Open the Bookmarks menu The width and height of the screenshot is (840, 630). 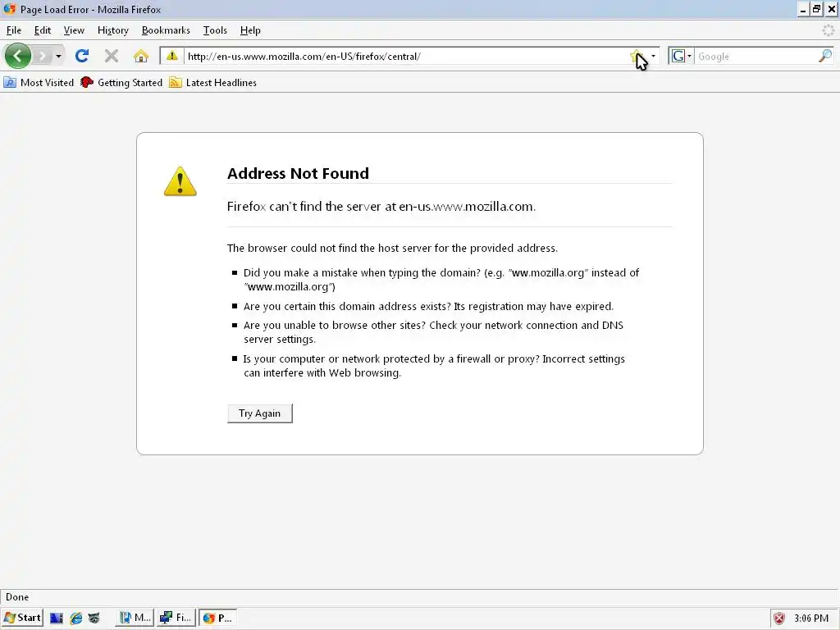coord(166,30)
